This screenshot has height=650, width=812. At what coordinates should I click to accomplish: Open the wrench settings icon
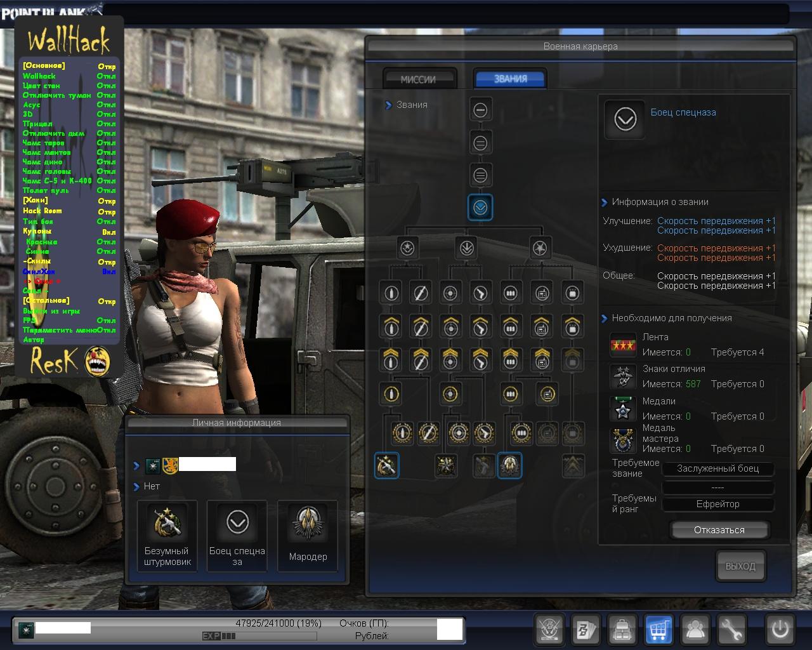733,629
